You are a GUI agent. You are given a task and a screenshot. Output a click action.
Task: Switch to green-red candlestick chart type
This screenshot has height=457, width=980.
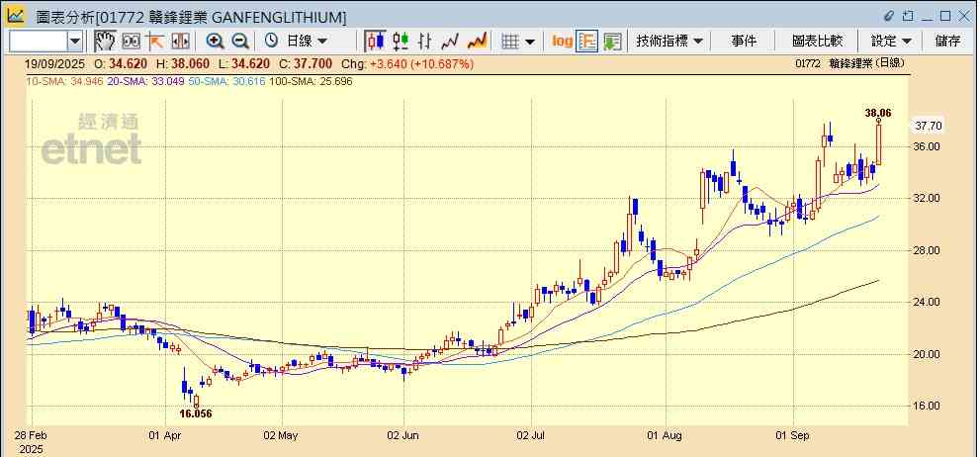(x=400, y=42)
